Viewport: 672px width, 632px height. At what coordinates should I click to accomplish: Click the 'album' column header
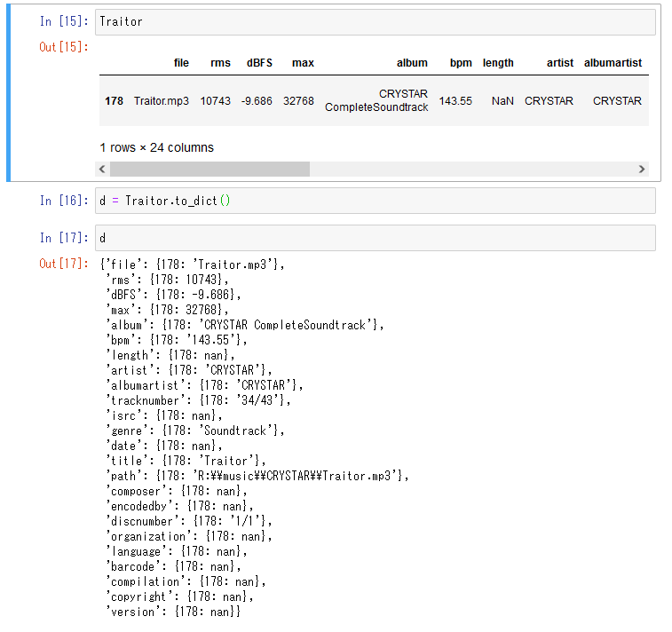click(412, 63)
